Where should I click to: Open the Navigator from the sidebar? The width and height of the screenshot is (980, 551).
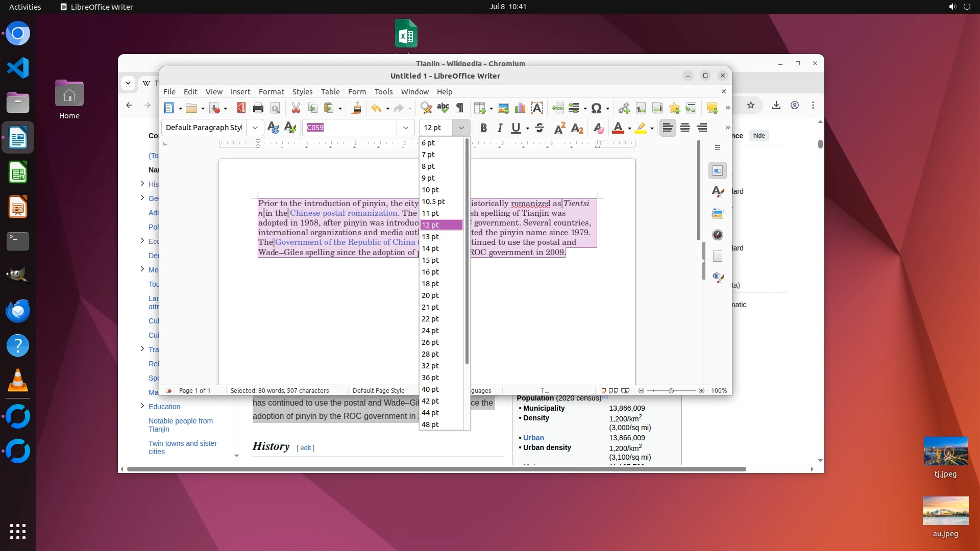pos(718,235)
